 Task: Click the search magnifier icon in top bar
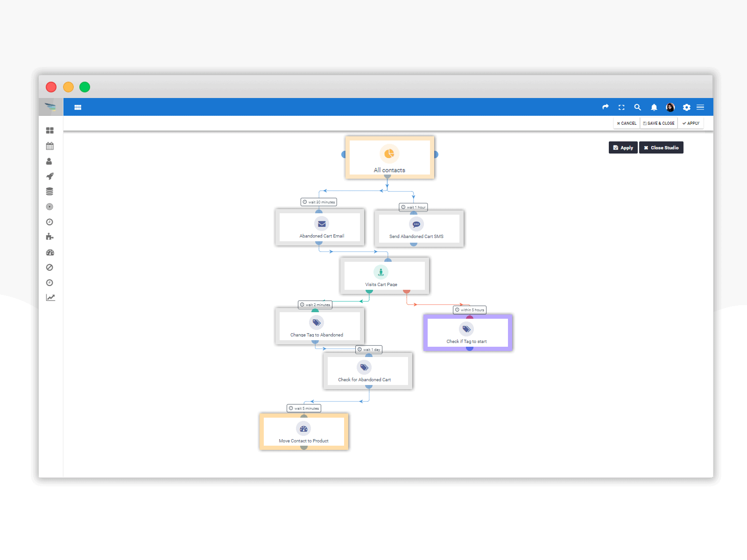click(x=637, y=107)
